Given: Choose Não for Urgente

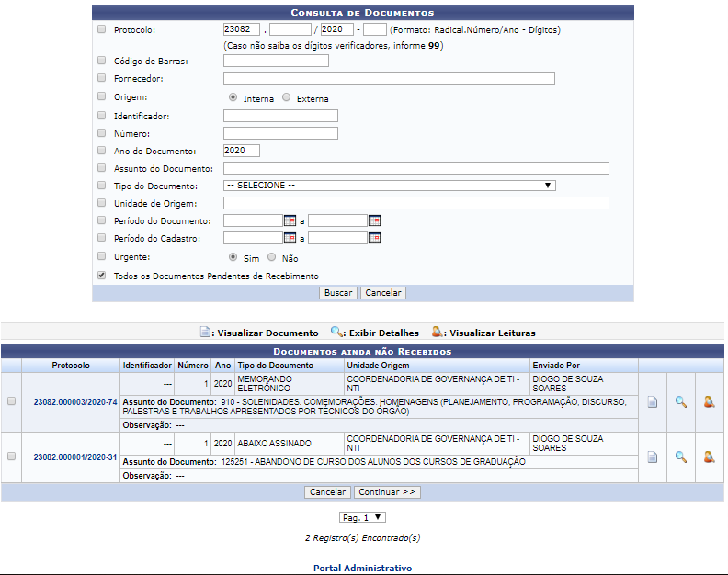Looking at the screenshot, I should coord(271,257).
